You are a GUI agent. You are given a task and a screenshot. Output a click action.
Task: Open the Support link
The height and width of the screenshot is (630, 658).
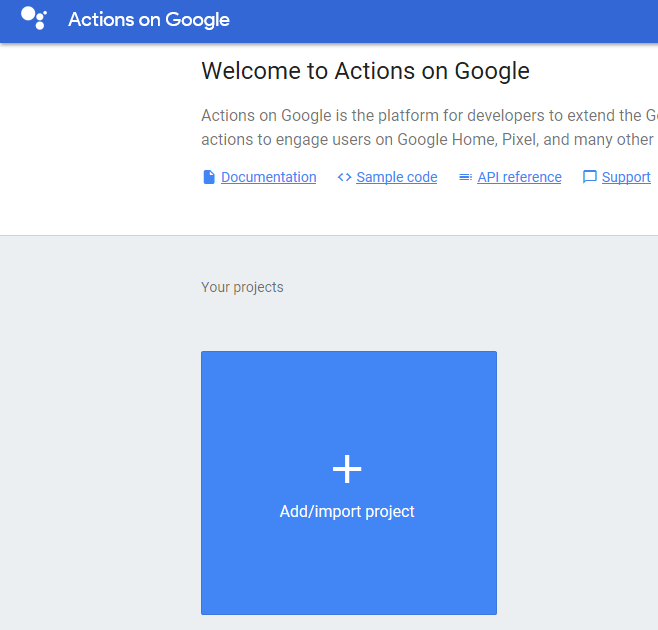626,177
